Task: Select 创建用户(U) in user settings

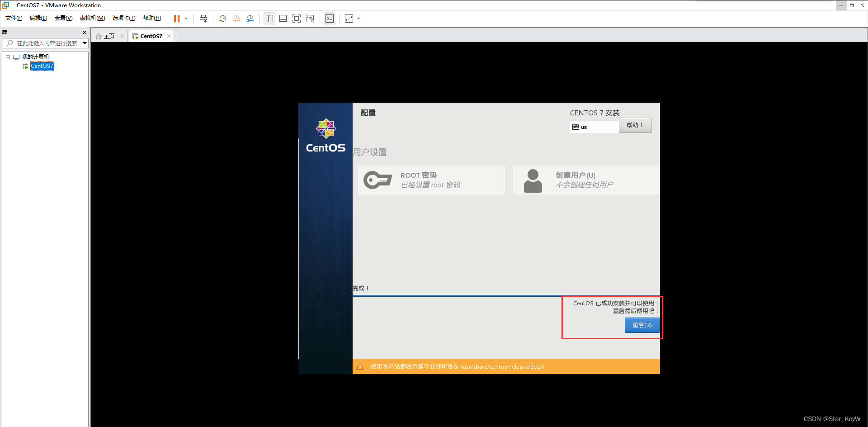Action: pos(585,180)
